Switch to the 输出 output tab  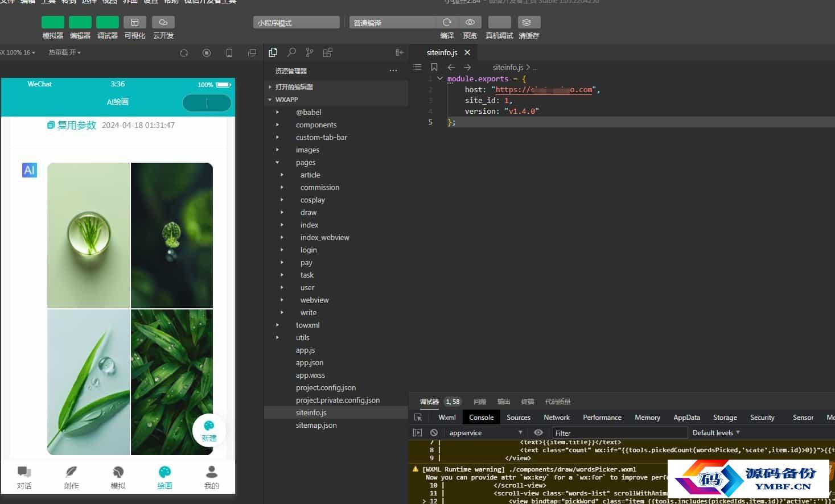click(x=504, y=402)
